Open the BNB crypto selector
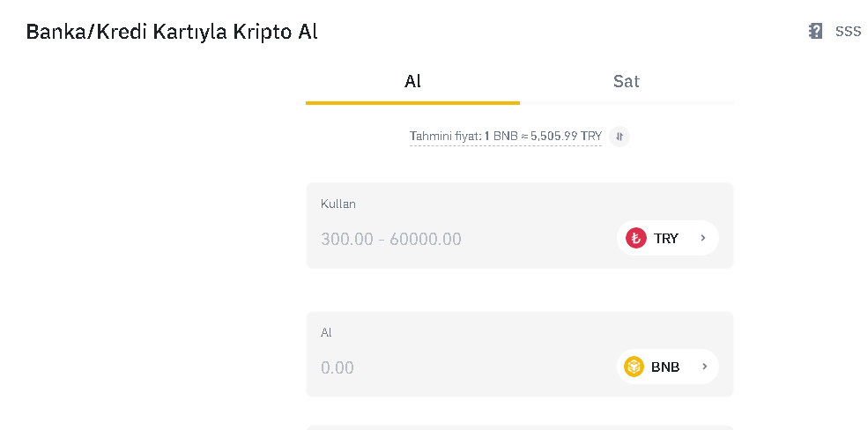Image resolution: width=868 pixels, height=430 pixels. pos(666,367)
